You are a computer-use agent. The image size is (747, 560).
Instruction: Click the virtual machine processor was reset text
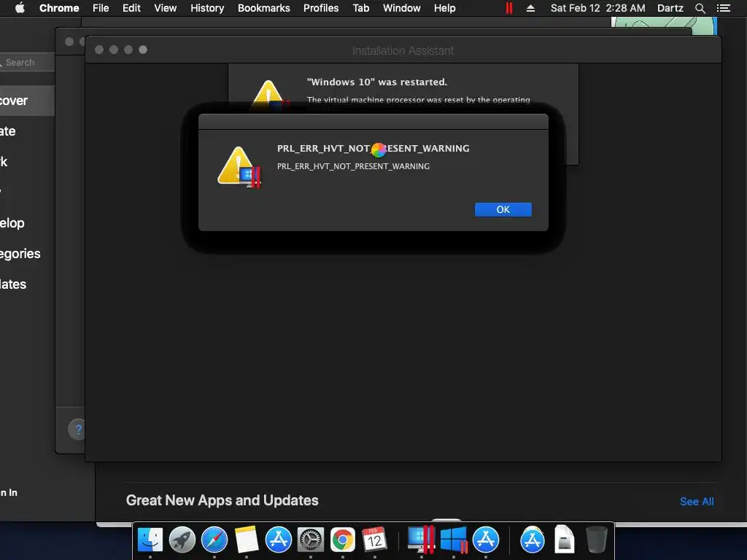click(x=418, y=99)
